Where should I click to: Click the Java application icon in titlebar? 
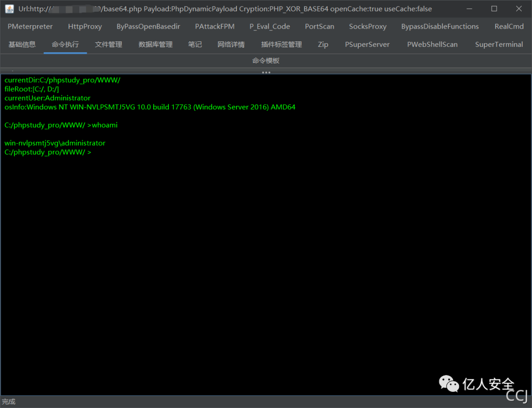pos(8,8)
